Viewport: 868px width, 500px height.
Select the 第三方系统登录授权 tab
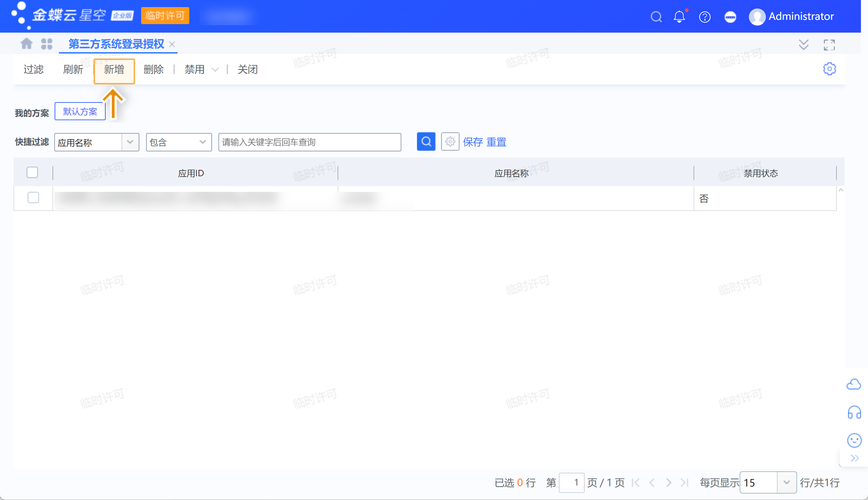(x=116, y=44)
